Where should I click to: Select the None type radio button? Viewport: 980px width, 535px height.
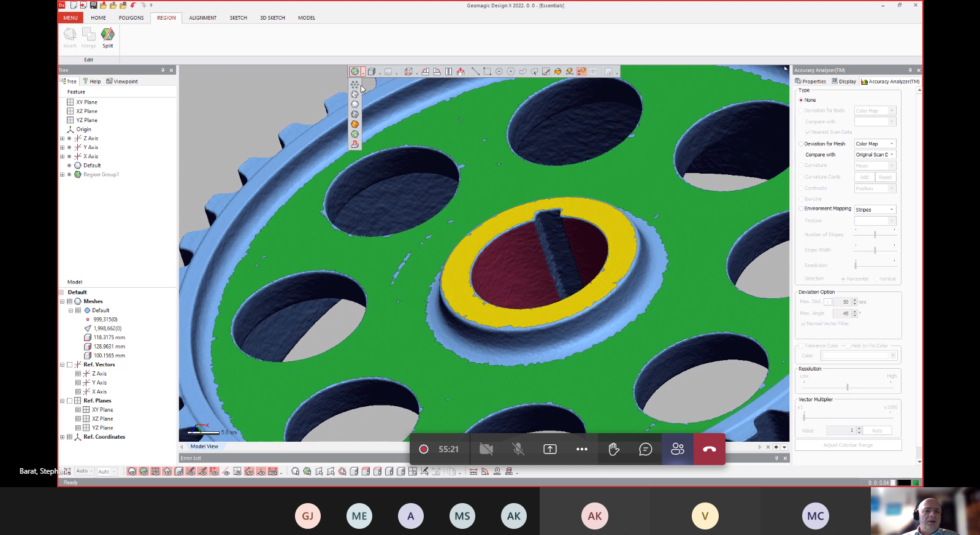(801, 100)
